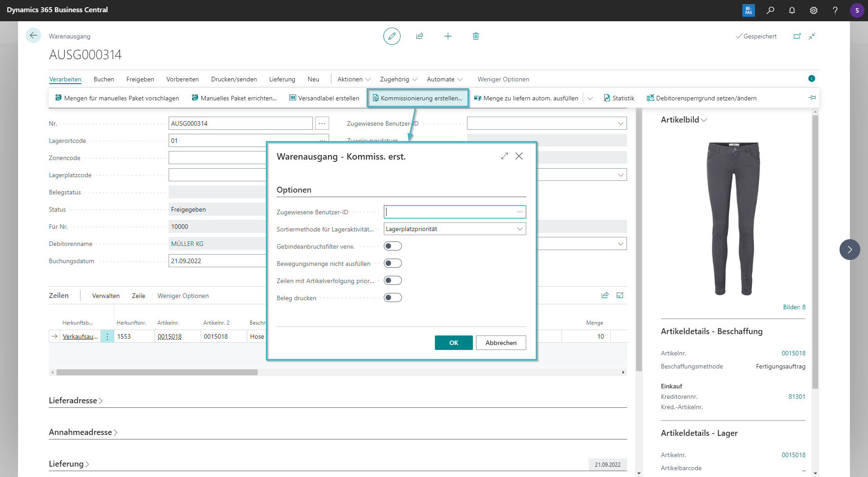Click the OK button
Image resolution: width=868 pixels, height=477 pixels.
453,343
